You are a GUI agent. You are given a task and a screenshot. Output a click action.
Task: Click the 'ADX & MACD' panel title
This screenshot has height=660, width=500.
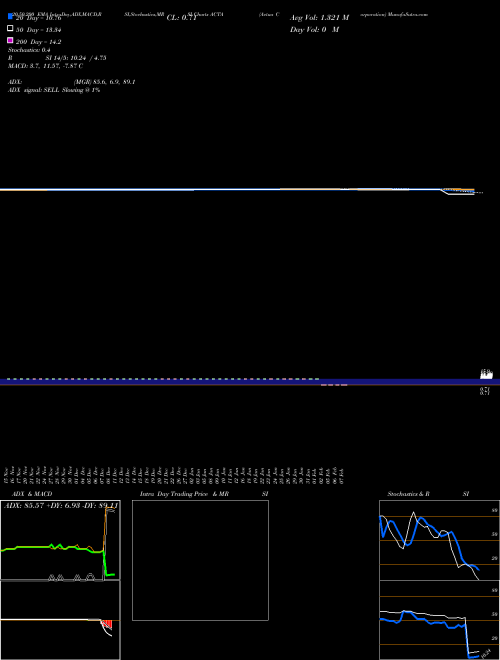click(x=32, y=494)
